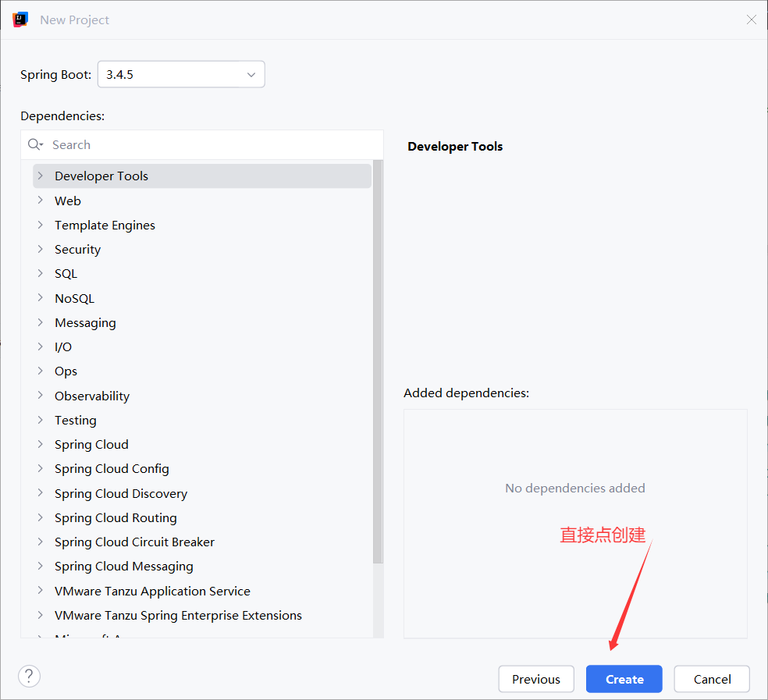Select the Developer Tools row
The height and width of the screenshot is (700, 768).
click(x=202, y=176)
